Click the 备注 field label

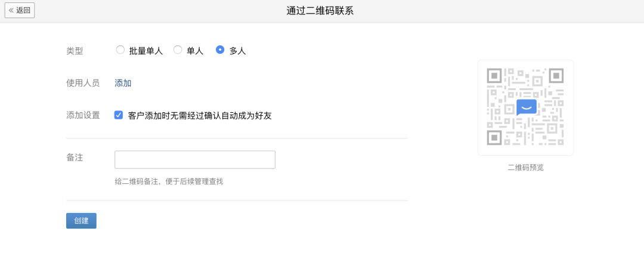[75, 158]
